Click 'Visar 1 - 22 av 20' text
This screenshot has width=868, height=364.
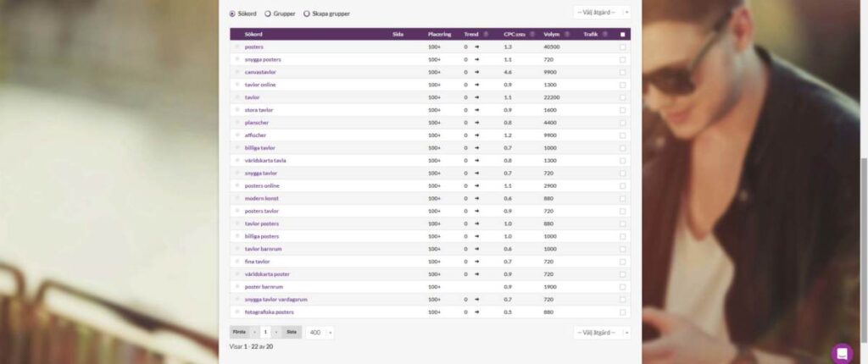(251, 347)
